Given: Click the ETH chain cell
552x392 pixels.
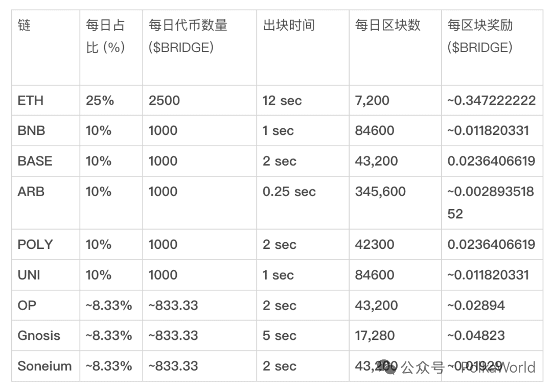Looking at the screenshot, I should tap(31, 100).
